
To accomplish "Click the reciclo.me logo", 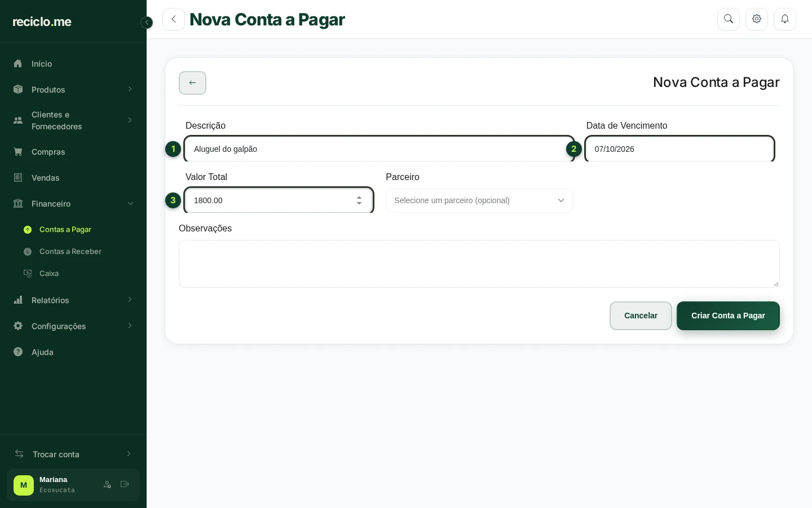I will click(x=42, y=22).
